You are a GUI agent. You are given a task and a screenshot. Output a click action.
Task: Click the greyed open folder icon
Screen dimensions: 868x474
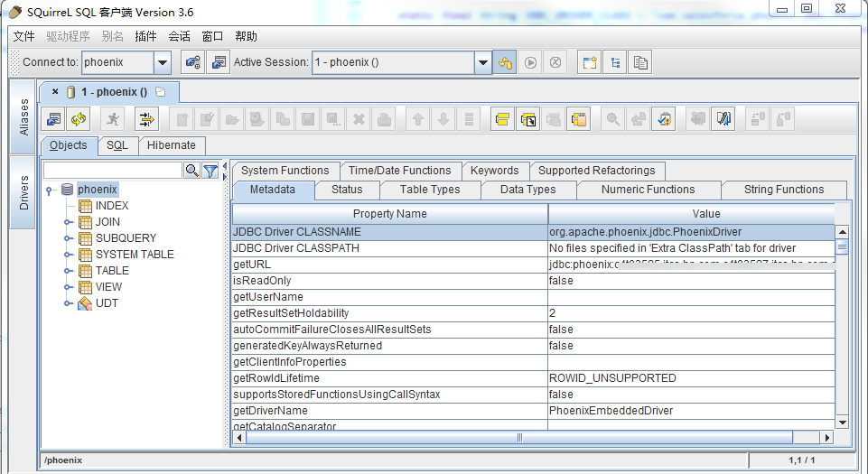232,119
